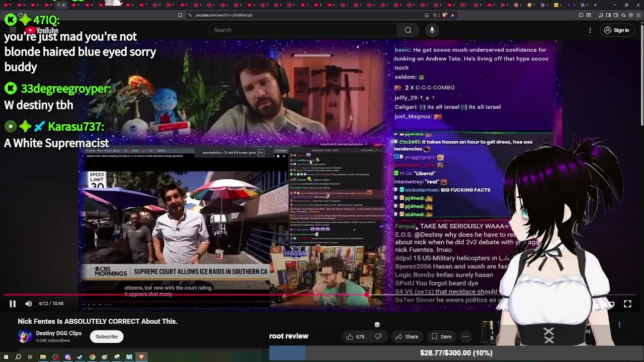Open more actions ellipsis beside Save
Image resolution: width=644 pixels, height=362 pixels.
466,337
